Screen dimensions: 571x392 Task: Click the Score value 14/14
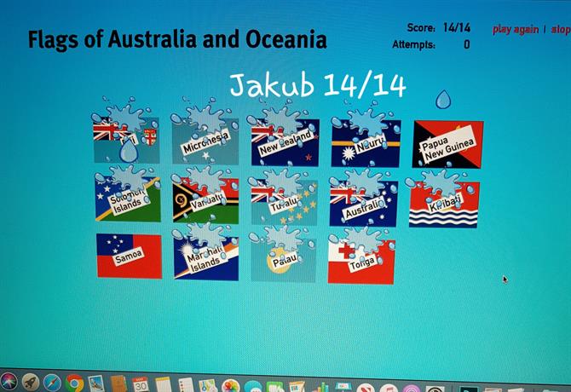457,27
